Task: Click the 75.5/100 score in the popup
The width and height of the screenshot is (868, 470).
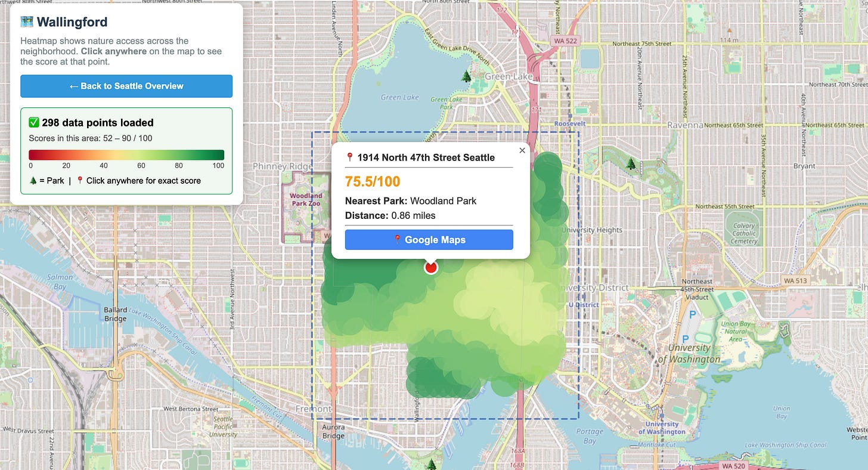Action: 373,182
